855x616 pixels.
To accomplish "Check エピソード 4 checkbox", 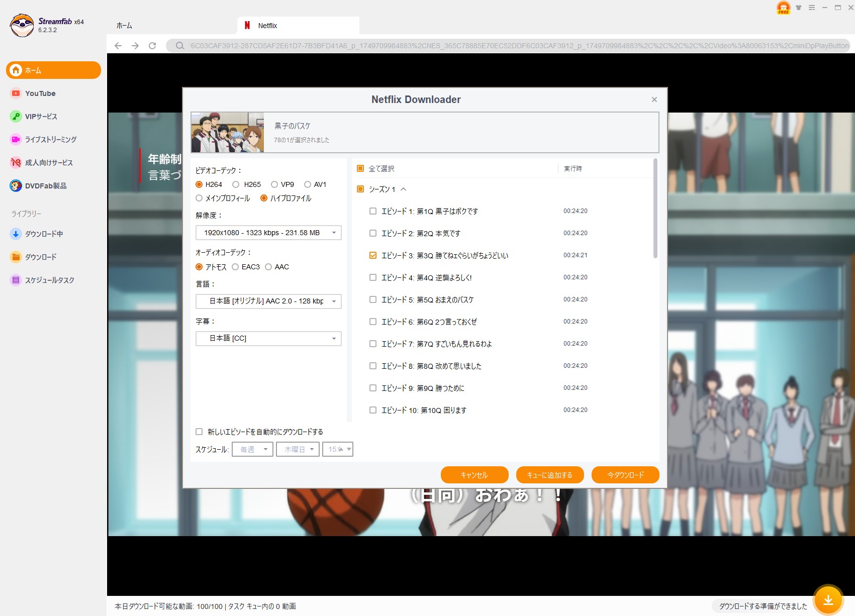I will [373, 277].
